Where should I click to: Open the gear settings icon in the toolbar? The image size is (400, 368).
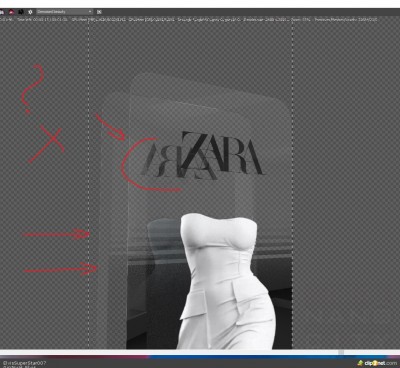click(x=30, y=12)
